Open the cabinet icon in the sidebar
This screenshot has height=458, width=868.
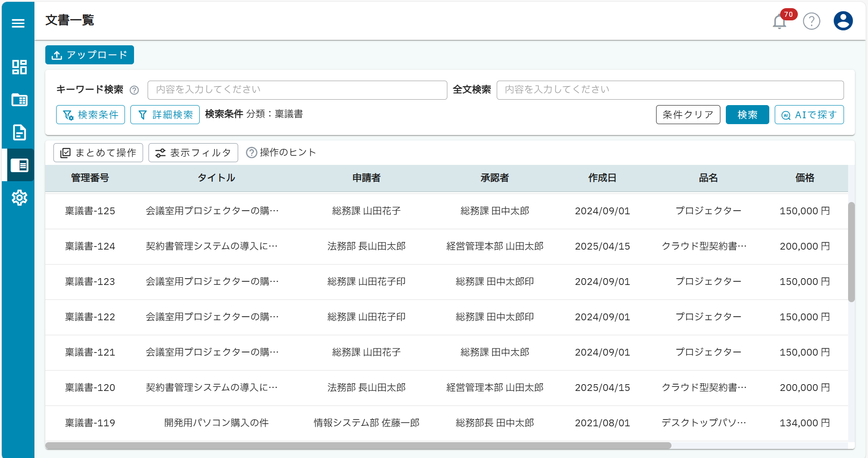[x=19, y=100]
